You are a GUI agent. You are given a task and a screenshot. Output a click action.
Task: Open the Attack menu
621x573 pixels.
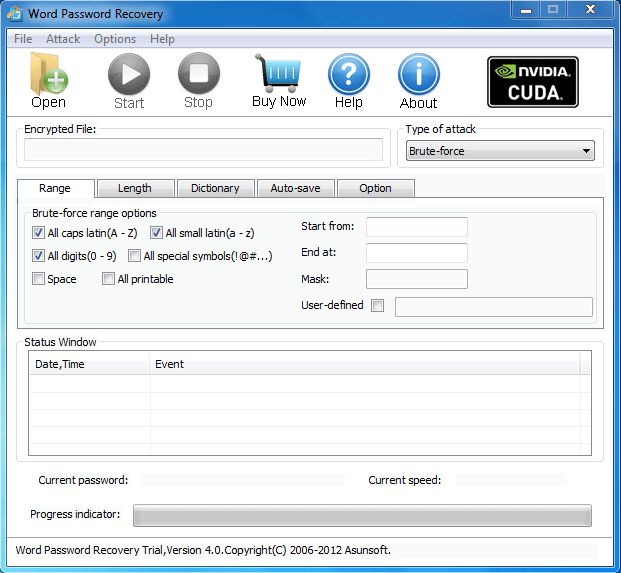coord(63,39)
